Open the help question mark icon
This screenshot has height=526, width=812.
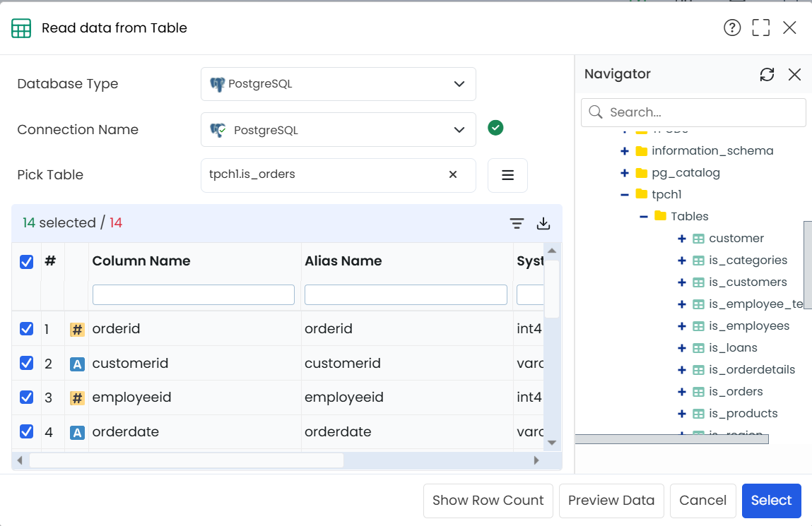pos(731,28)
